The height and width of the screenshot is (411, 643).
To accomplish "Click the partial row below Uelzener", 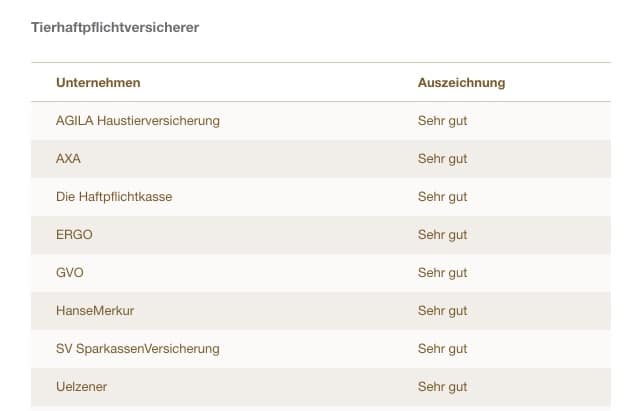I will [x=320, y=408].
